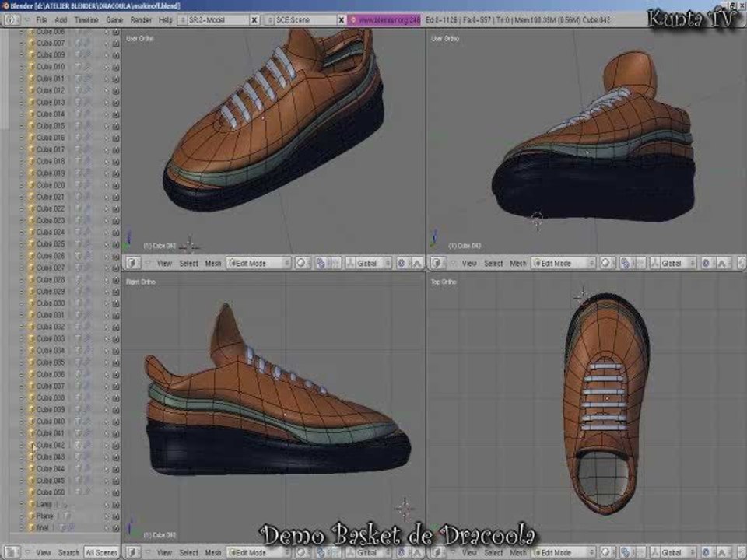Screen dimensions: 747x560
Task: Open the SR:2-Model screen selector arrows
Action: click(182, 20)
